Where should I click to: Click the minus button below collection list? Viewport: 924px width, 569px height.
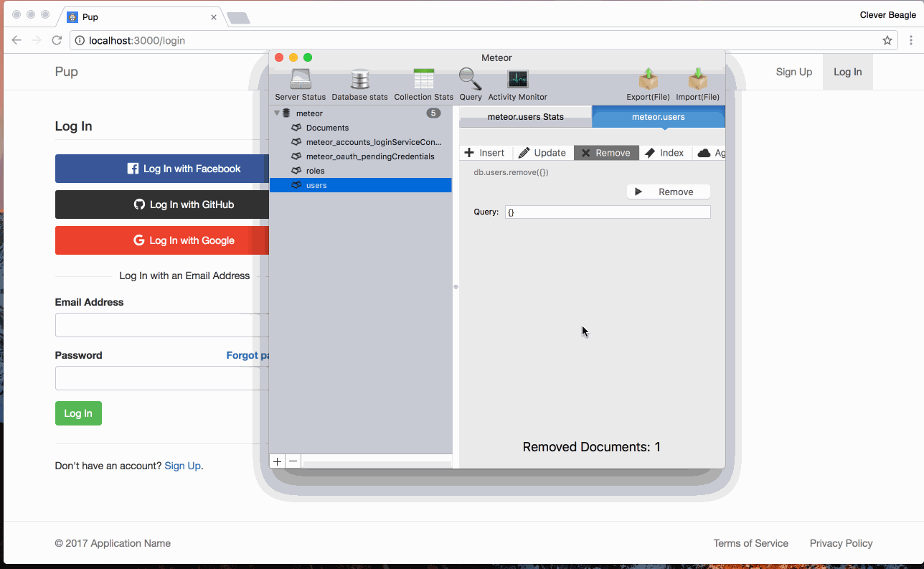293,461
